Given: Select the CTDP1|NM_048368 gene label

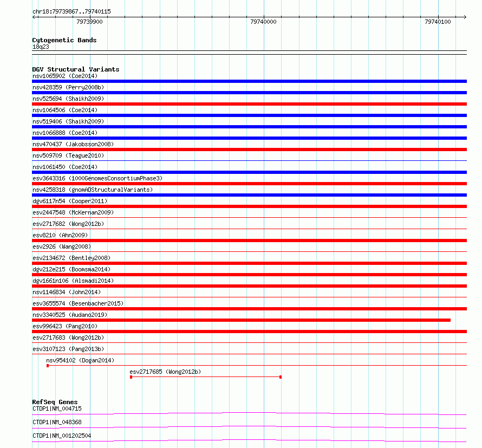Looking at the screenshot, I should pos(57,422).
